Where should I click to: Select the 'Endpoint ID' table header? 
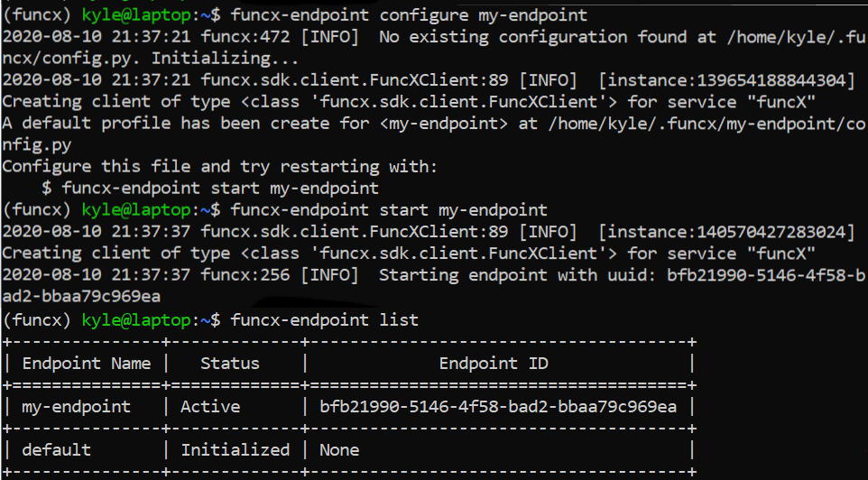click(494, 364)
